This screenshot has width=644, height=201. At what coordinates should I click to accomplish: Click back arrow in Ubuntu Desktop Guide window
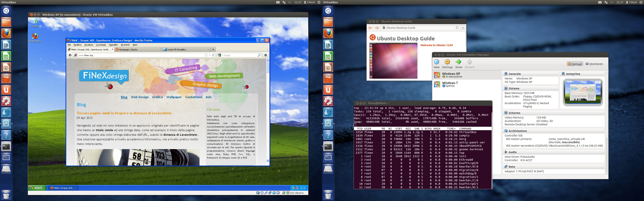370,28
